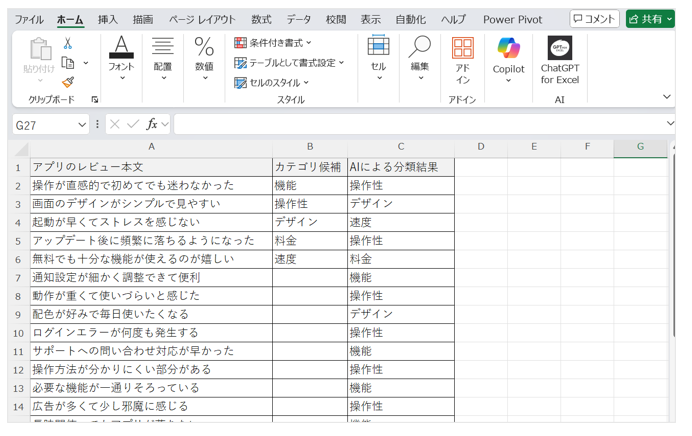Click the vertical scrollbar thumb
692x436 pixels.
[673, 245]
